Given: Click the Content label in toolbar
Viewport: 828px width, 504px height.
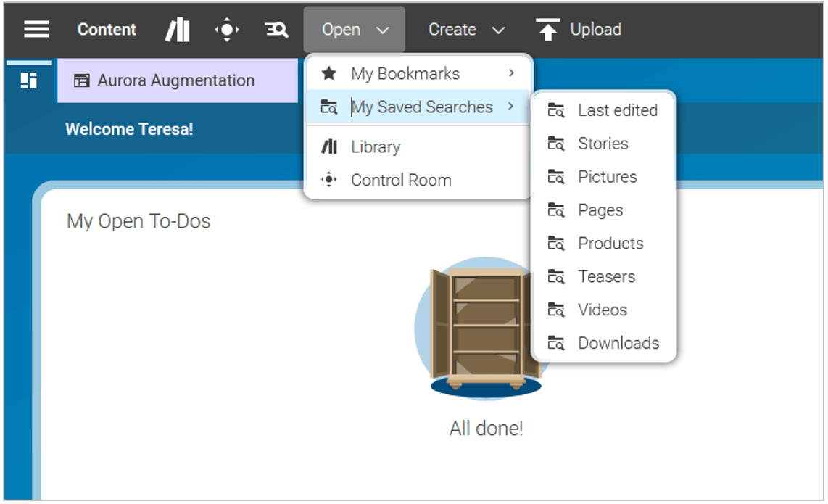Looking at the screenshot, I should coord(107,30).
